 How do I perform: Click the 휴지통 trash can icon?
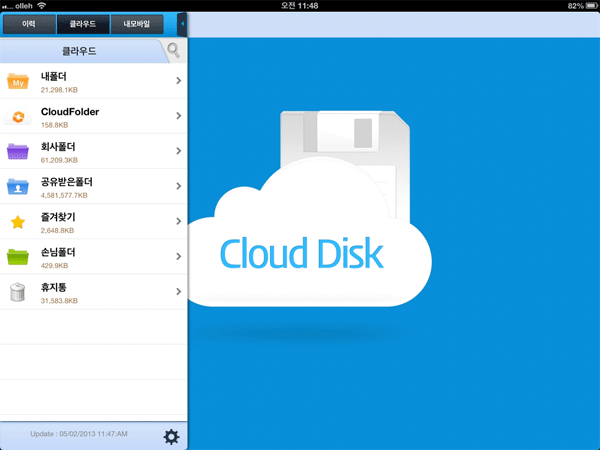tap(18, 292)
